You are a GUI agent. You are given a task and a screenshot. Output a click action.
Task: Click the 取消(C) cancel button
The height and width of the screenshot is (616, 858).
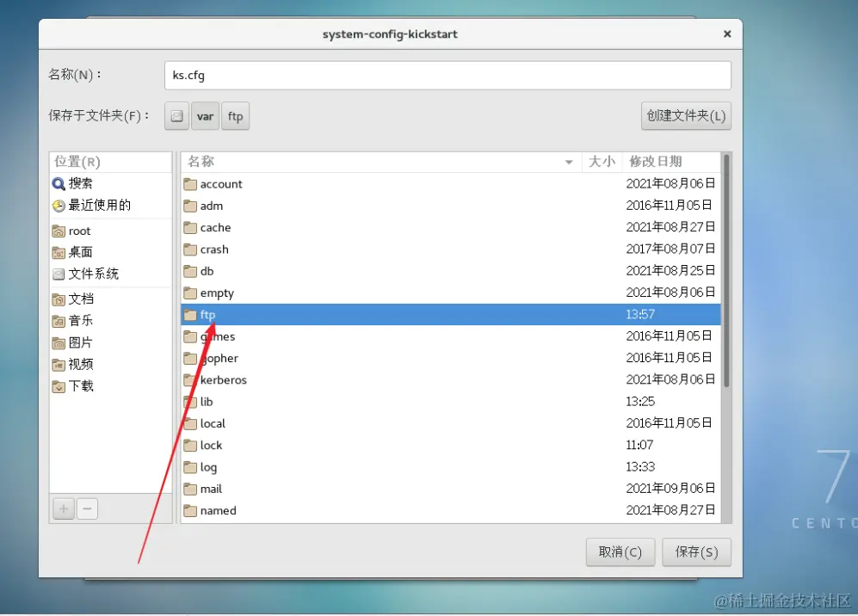pyautogui.click(x=620, y=552)
